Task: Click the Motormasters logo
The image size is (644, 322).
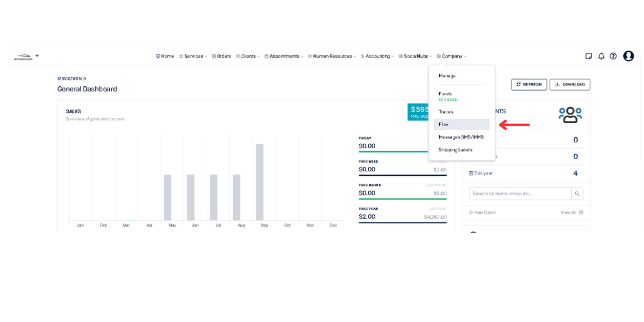Action: 22,56
